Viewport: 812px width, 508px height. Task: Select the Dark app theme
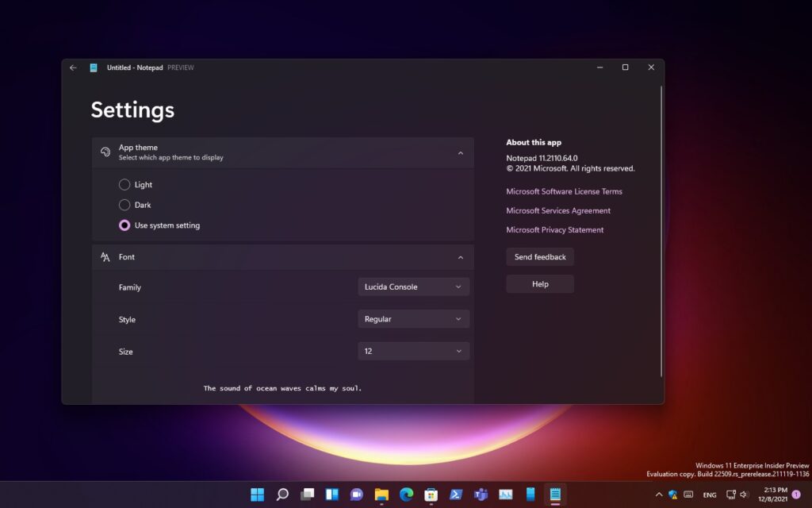tap(124, 205)
